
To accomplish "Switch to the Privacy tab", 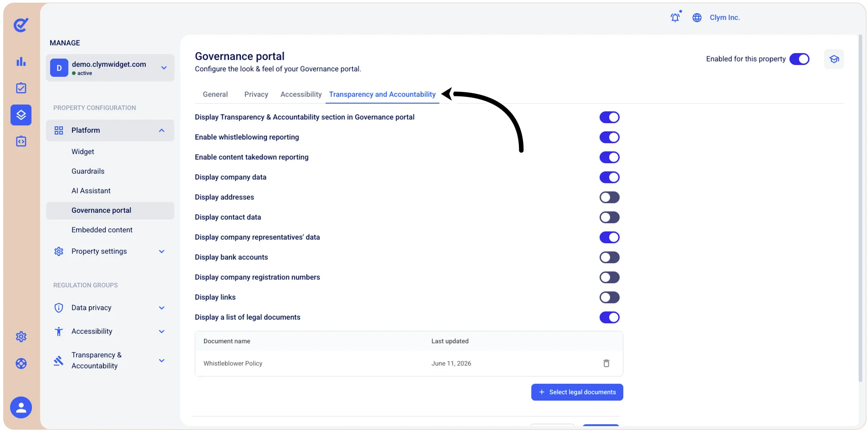I will (x=256, y=95).
